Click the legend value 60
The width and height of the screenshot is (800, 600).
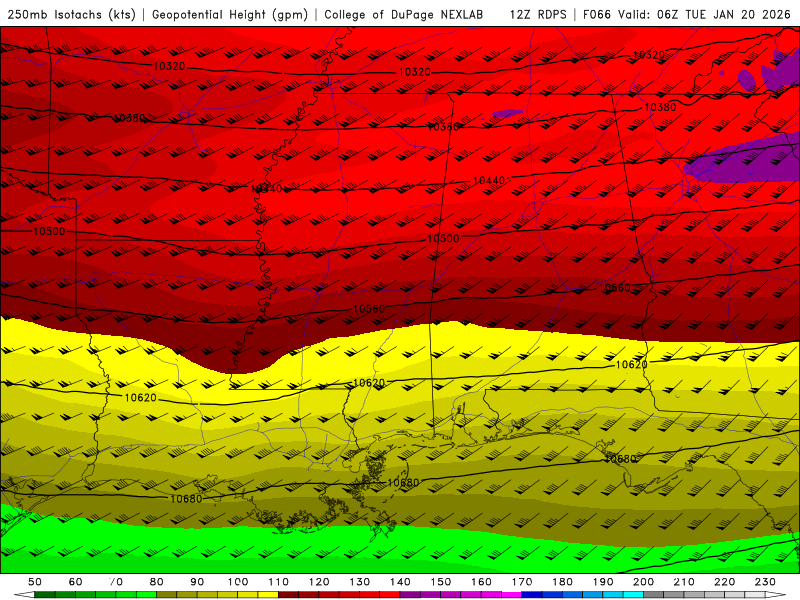(76, 582)
